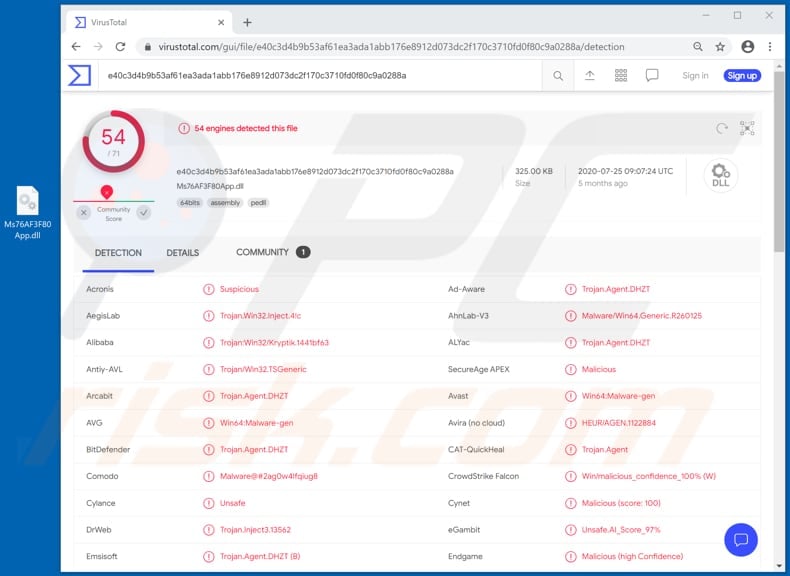
Task: Click the Emsisoft Trojan.Agent.DHZT (B) result
Action: 260,556
